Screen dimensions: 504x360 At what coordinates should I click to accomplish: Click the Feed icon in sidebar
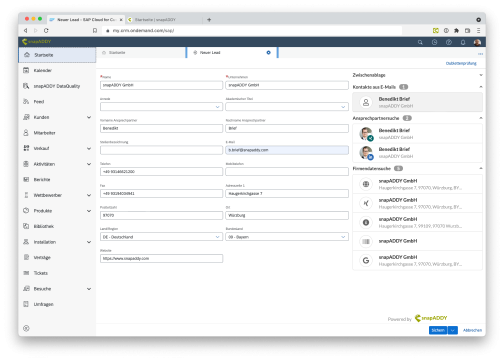26,101
